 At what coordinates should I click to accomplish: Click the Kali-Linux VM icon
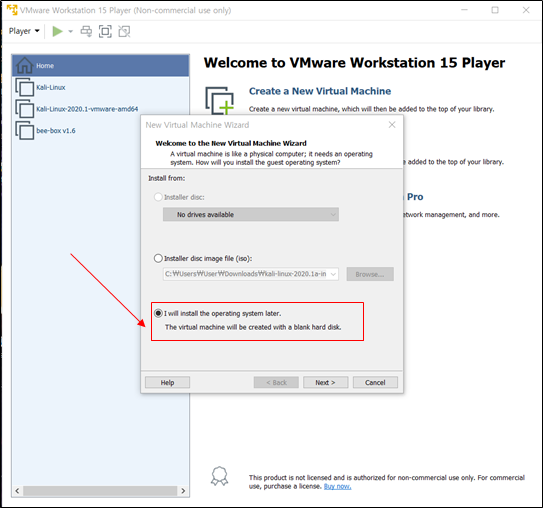point(25,87)
